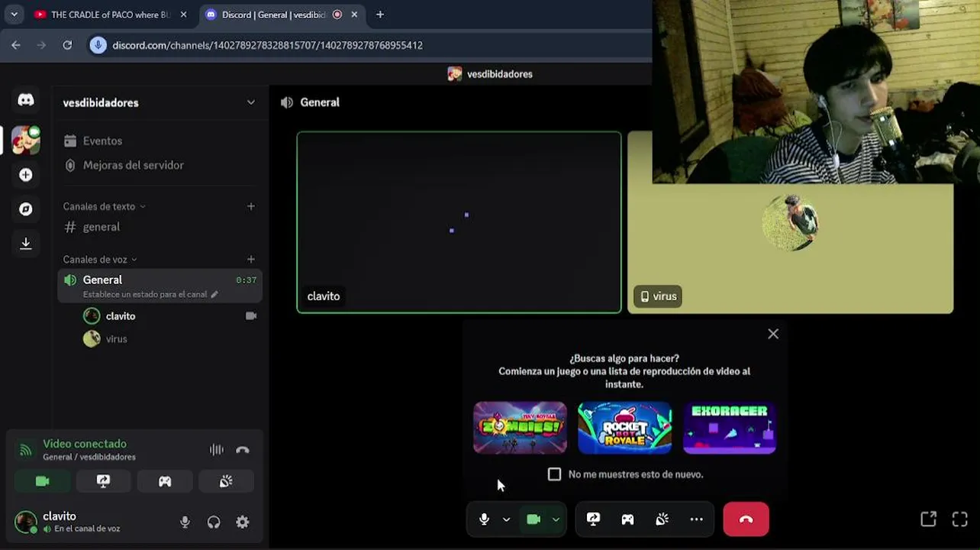Mute microphone in the call bar
The image size is (980, 550).
pos(484,519)
